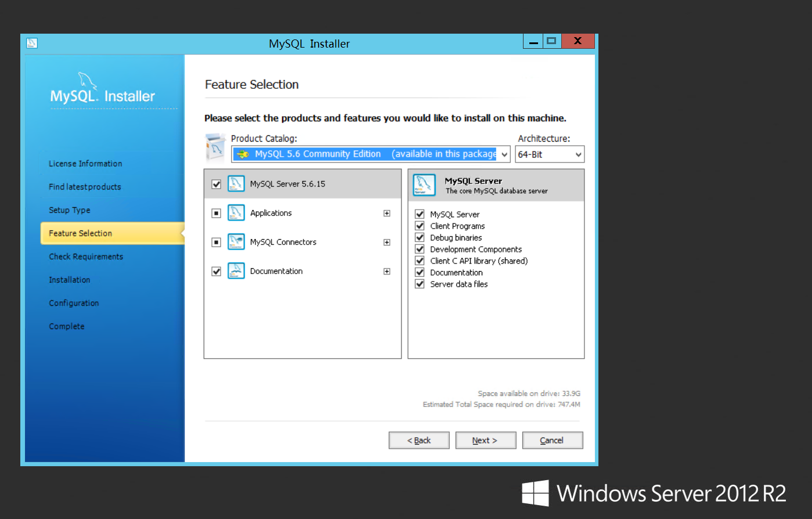This screenshot has width=812, height=519.
Task: Expand the Applications tree node
Action: point(387,213)
